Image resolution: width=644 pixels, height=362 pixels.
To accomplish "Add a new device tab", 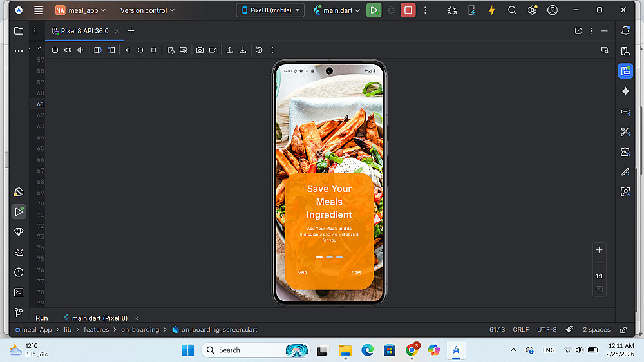I will (x=131, y=31).
